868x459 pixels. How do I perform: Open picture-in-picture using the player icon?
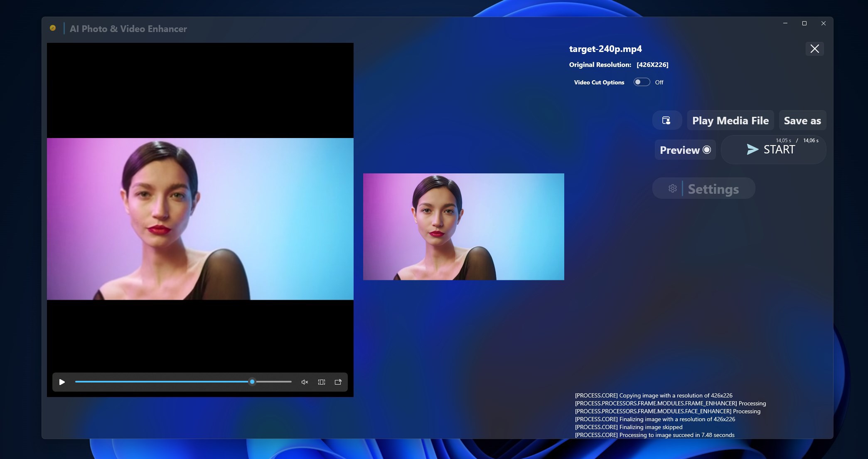338,382
